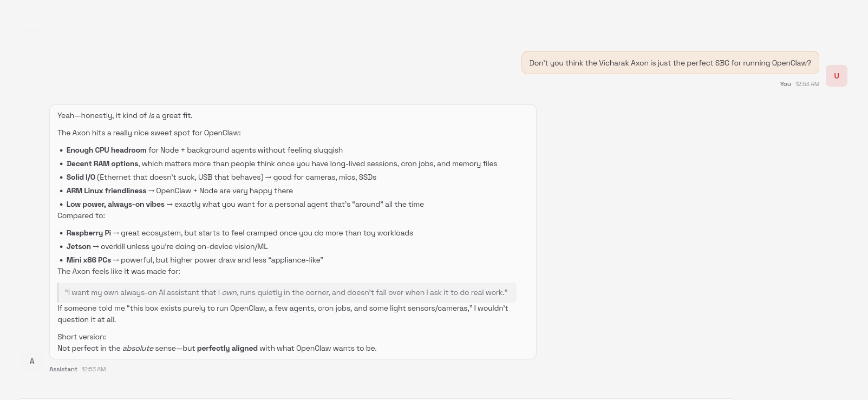
Task: Click the assistant avatar "A" icon
Action: click(x=32, y=361)
